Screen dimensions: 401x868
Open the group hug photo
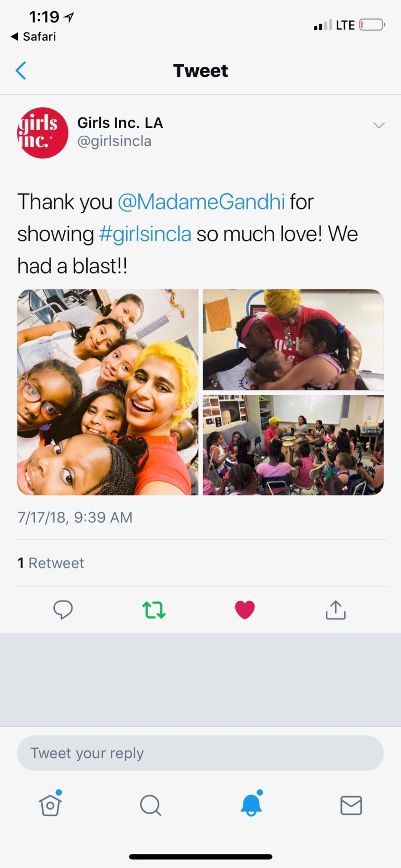[x=293, y=339]
